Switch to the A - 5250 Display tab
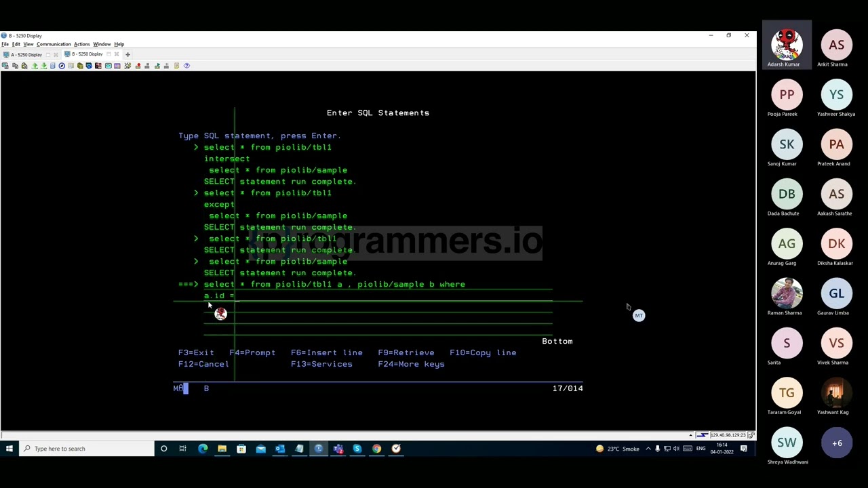868x488 pixels. (26, 54)
